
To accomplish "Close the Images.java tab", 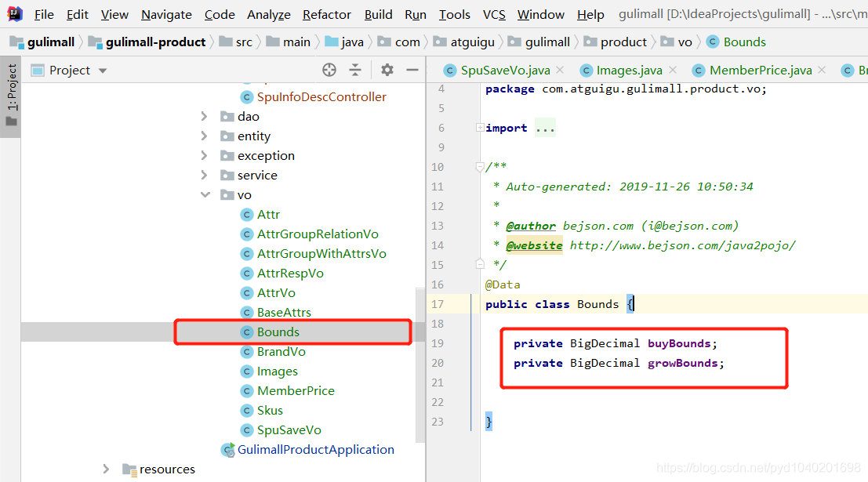I will pos(673,70).
